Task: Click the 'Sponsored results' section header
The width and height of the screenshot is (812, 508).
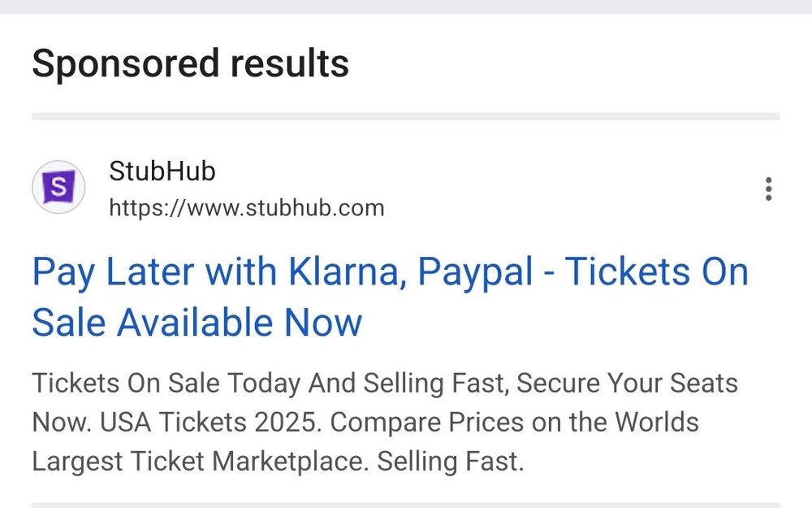Action: pyautogui.click(x=191, y=63)
